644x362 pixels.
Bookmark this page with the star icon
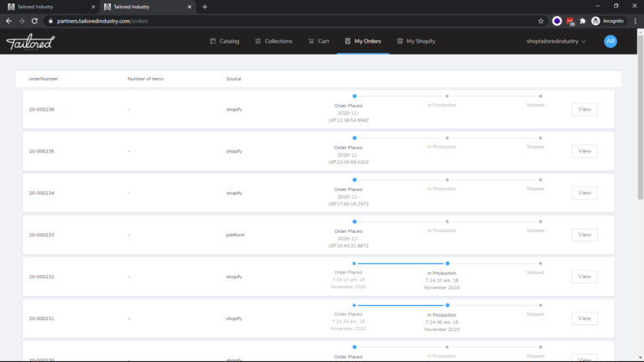tap(541, 20)
